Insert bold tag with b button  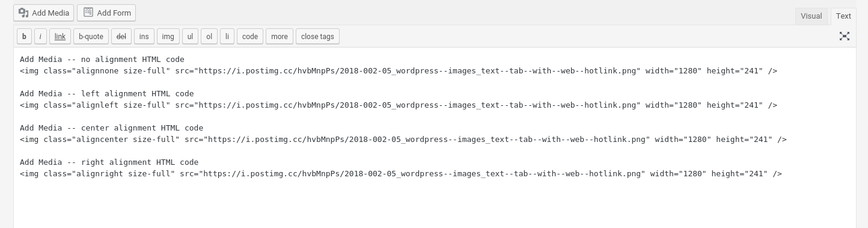(x=24, y=37)
